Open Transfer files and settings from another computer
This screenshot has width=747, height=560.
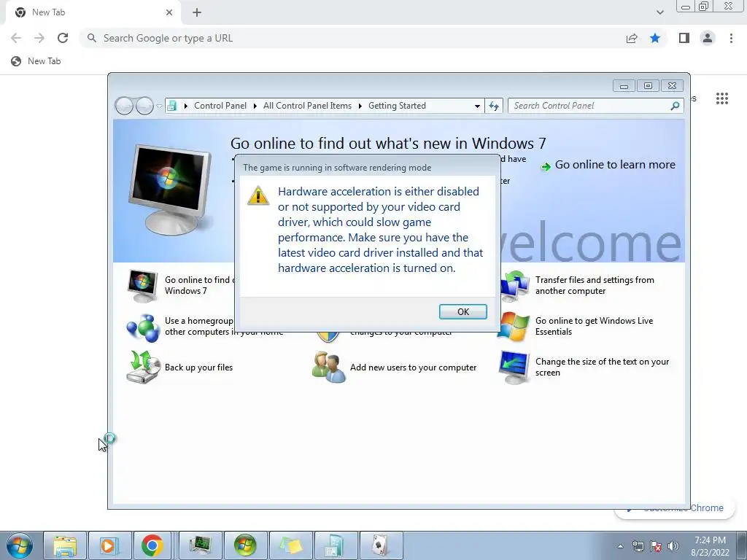(x=594, y=285)
